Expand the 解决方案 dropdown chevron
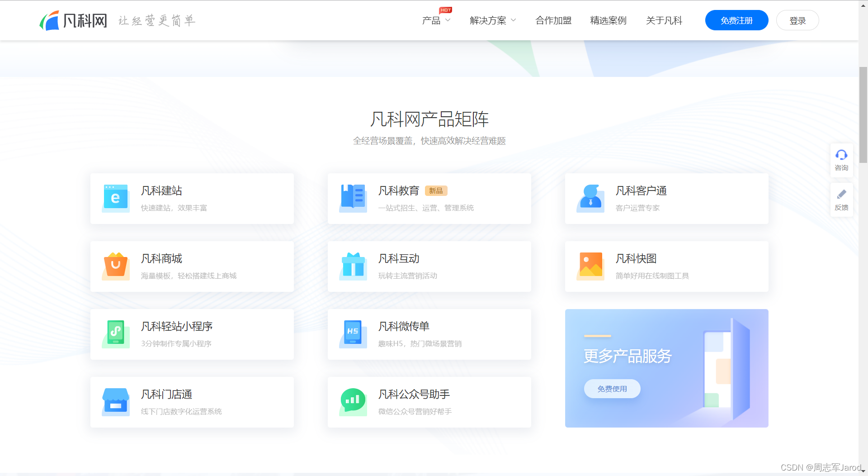Image resolution: width=868 pixels, height=476 pixels. (513, 20)
